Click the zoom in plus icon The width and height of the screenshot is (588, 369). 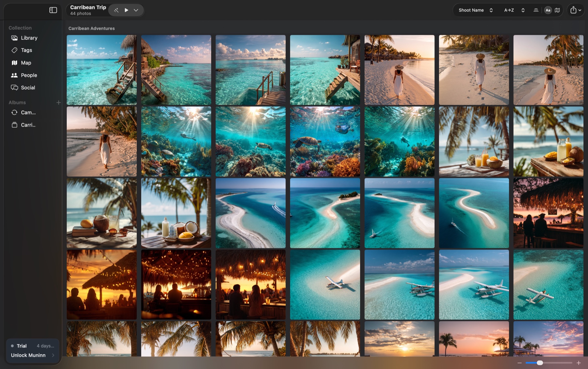point(579,363)
